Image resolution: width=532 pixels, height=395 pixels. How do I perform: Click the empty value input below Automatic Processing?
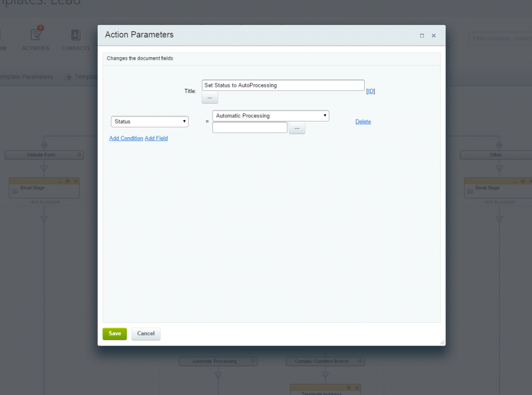250,127
